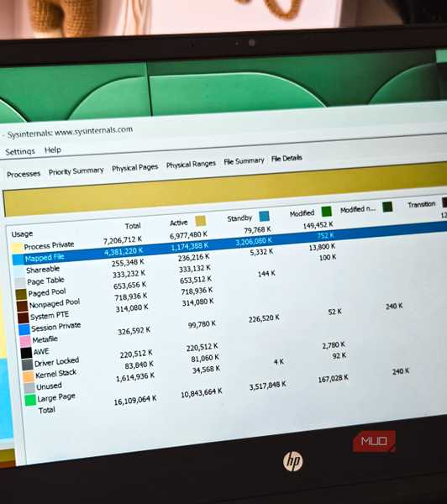Click the Session Private blue swatch
447x504 pixels.
point(24,328)
